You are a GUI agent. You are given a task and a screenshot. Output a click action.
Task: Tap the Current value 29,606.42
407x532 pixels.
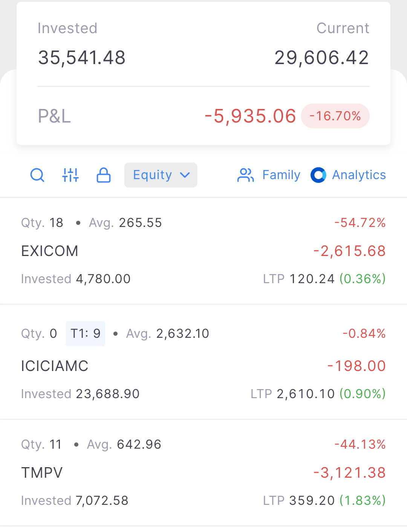tap(321, 58)
